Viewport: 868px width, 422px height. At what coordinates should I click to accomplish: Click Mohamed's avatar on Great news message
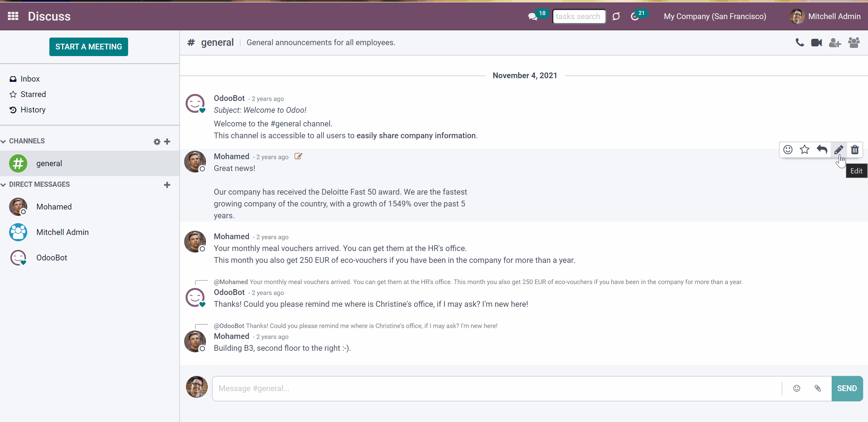tap(195, 162)
